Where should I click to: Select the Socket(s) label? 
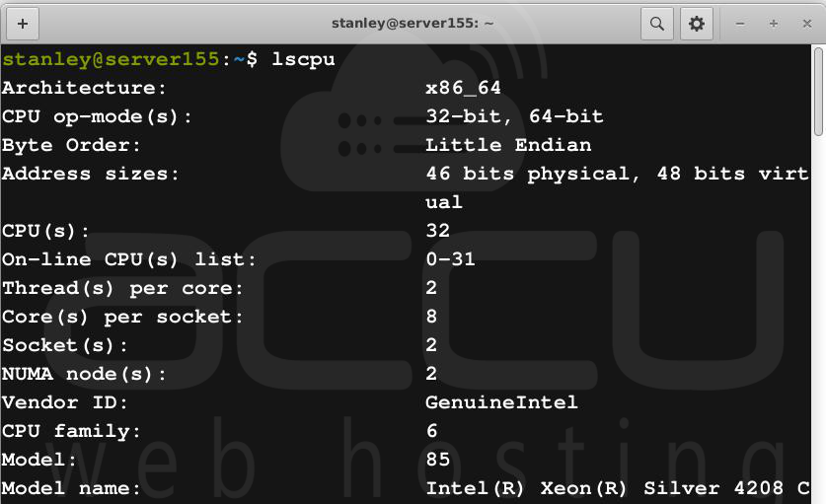click(x=65, y=345)
